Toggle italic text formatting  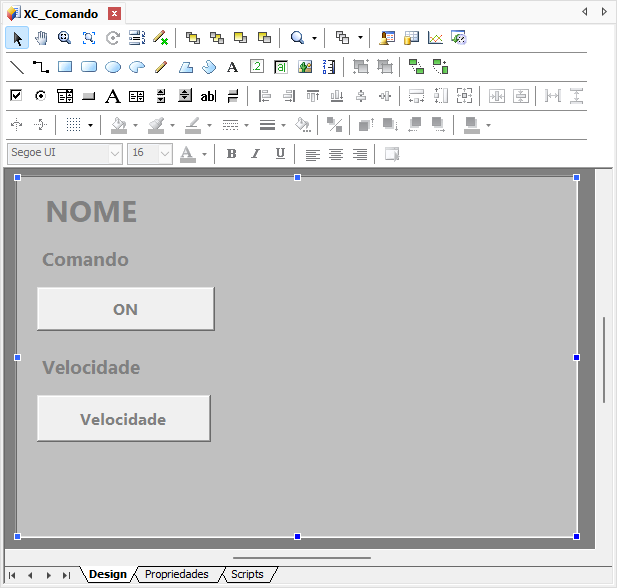[x=255, y=154]
